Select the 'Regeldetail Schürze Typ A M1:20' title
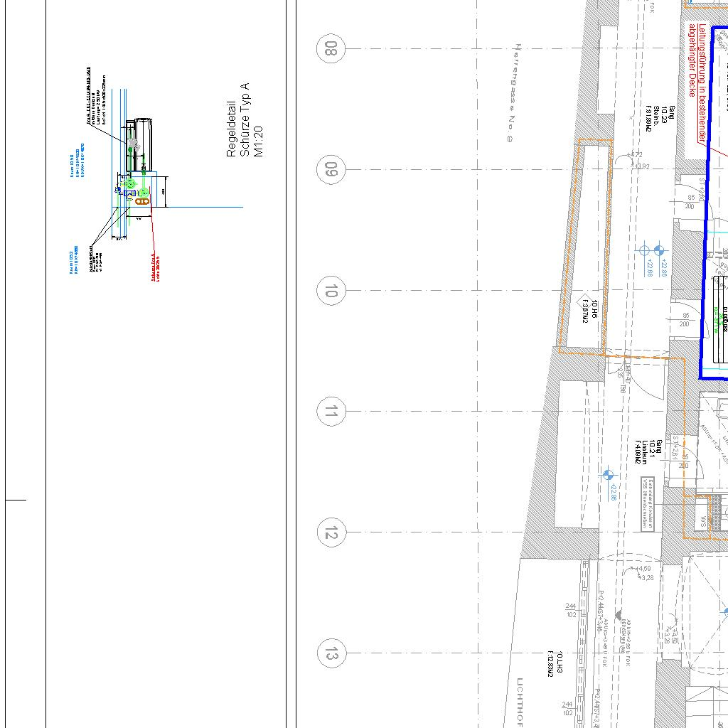 [245, 120]
